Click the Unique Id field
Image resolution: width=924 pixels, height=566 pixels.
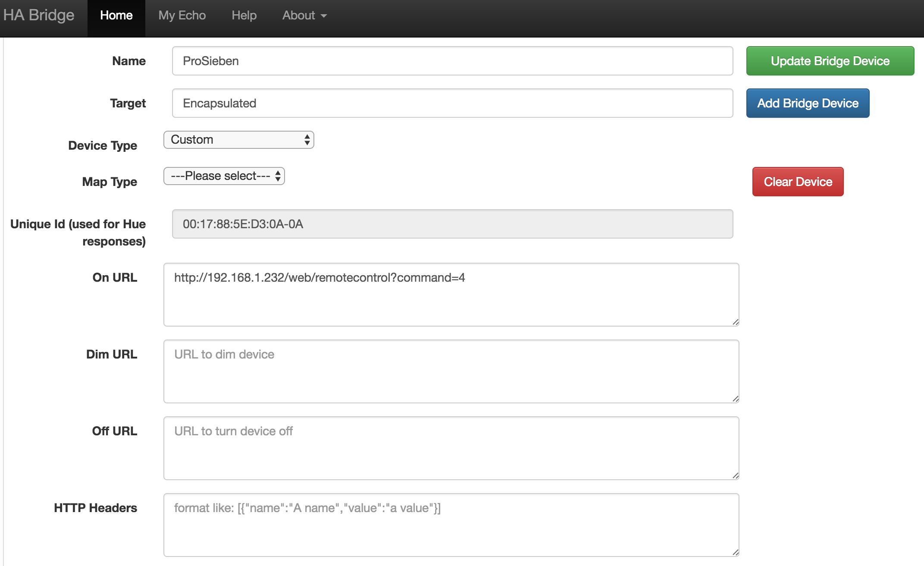452,224
